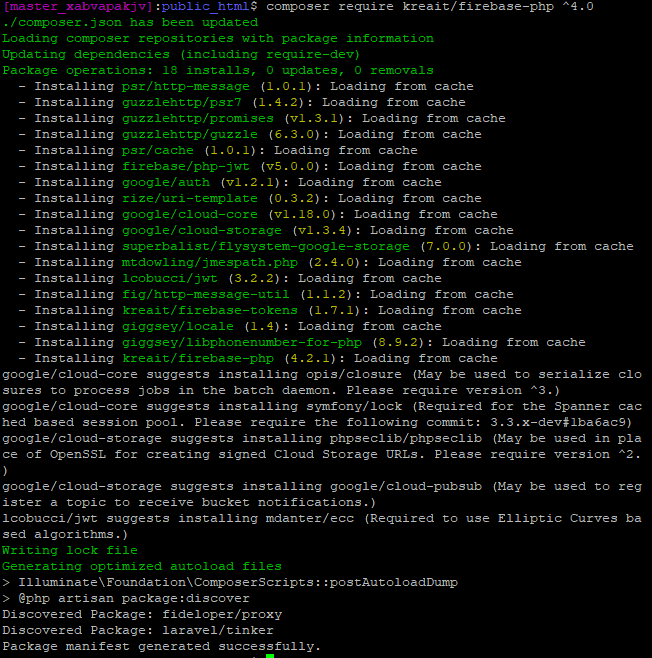The height and width of the screenshot is (658, 652).
Task: Click 'kreait/firebase-php' in the composer require command
Action: 478,7
